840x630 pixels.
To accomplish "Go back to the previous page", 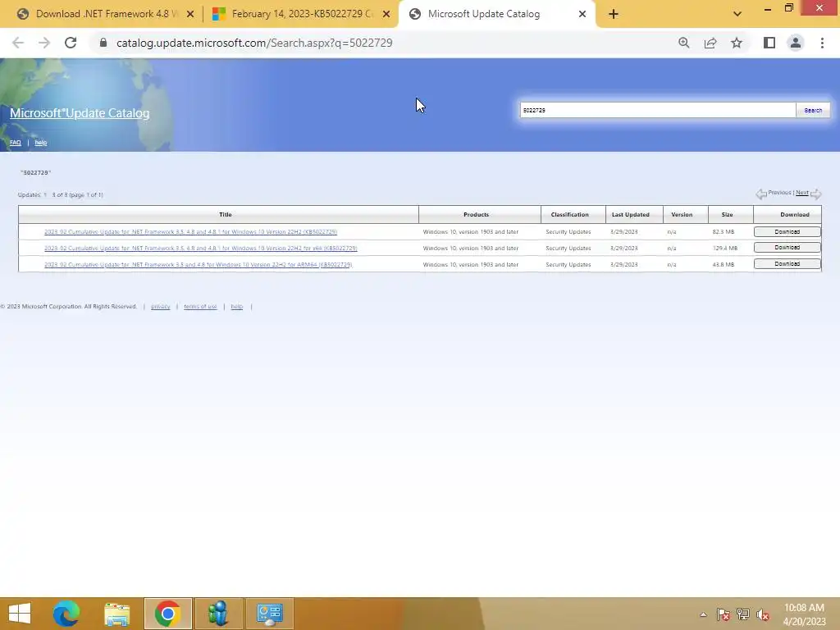I will coord(18,43).
